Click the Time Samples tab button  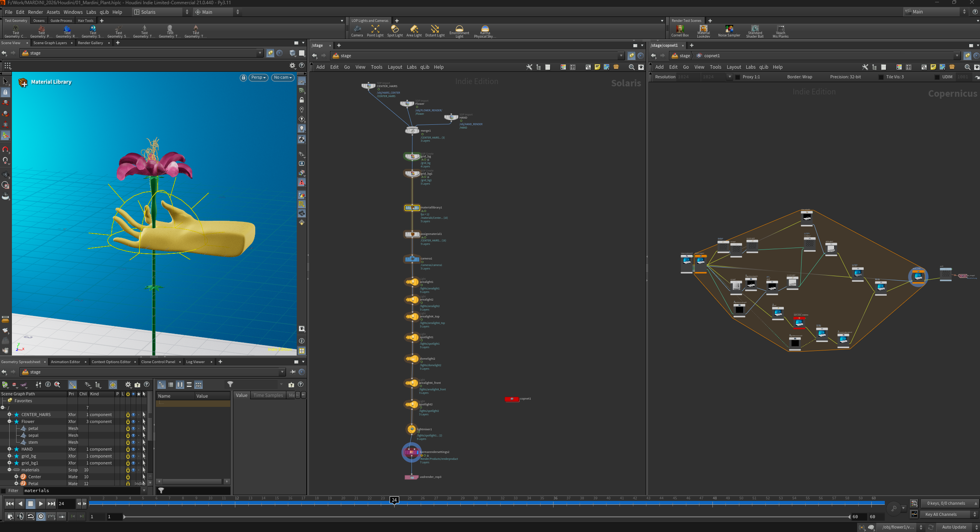click(x=268, y=395)
